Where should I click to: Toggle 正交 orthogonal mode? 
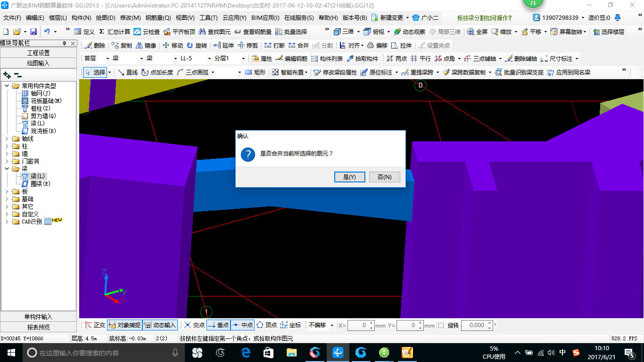pos(95,325)
